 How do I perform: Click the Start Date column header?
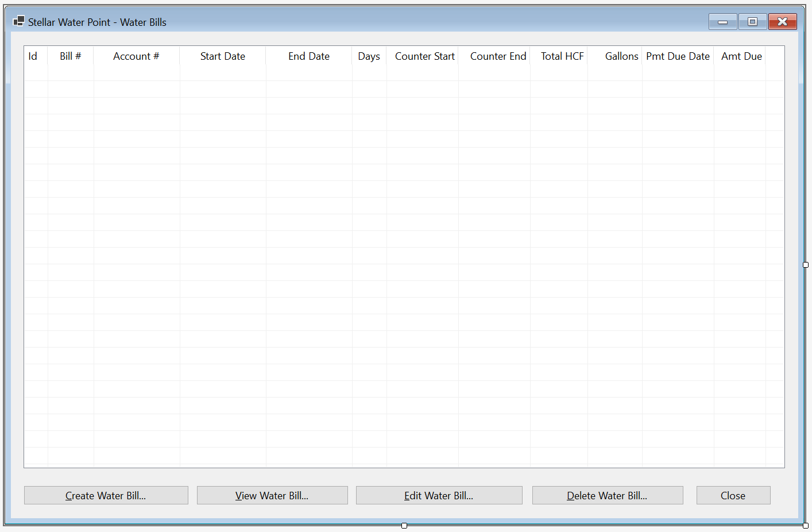(223, 56)
